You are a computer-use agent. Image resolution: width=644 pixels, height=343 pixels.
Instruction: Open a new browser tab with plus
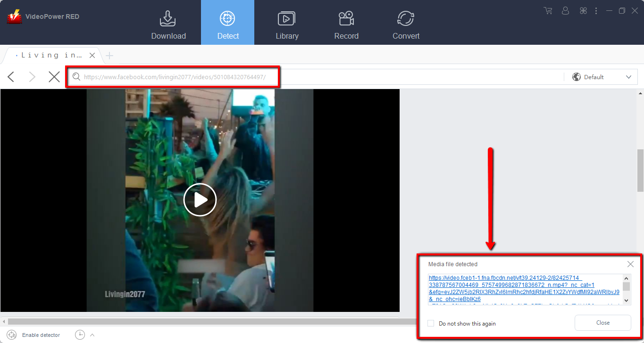tap(109, 55)
